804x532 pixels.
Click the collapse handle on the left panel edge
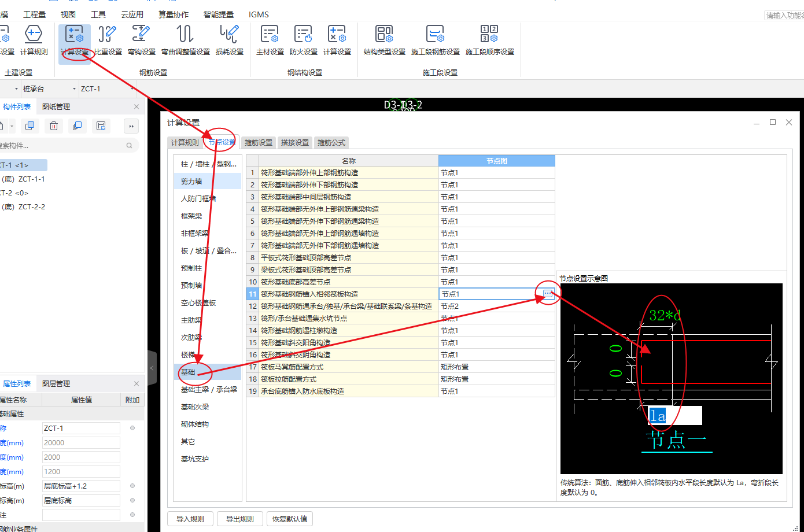tap(152, 368)
